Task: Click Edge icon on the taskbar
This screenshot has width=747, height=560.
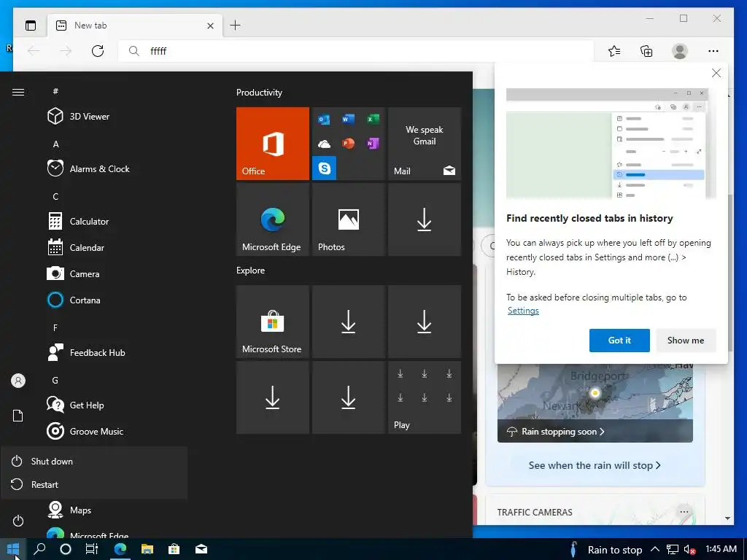Action: (x=120, y=549)
